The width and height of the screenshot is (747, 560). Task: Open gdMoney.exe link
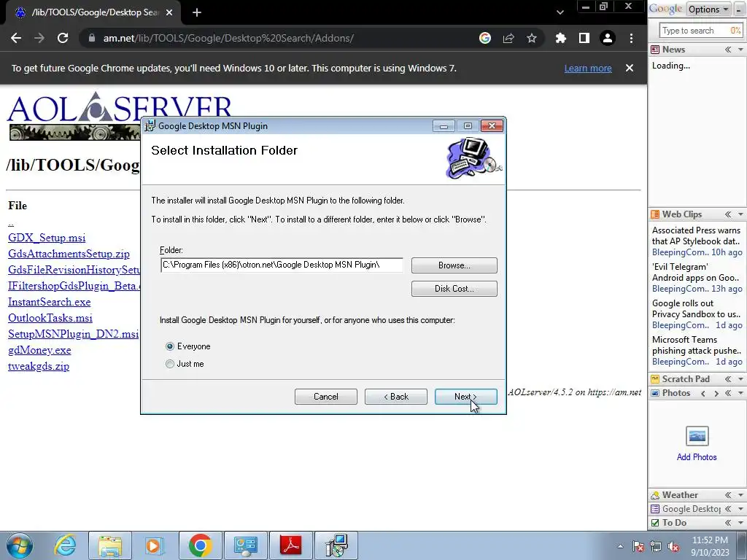[39, 350]
